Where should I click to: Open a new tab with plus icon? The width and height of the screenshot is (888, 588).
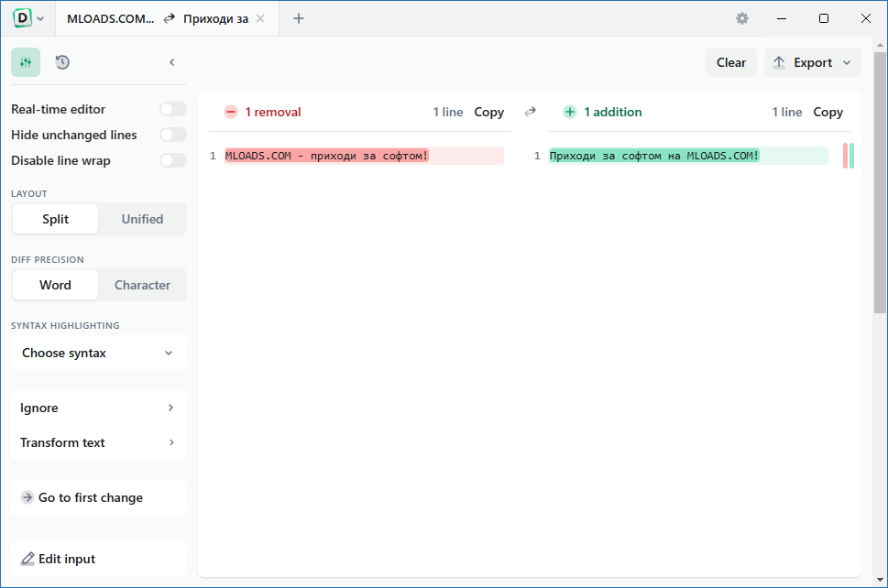click(x=298, y=18)
